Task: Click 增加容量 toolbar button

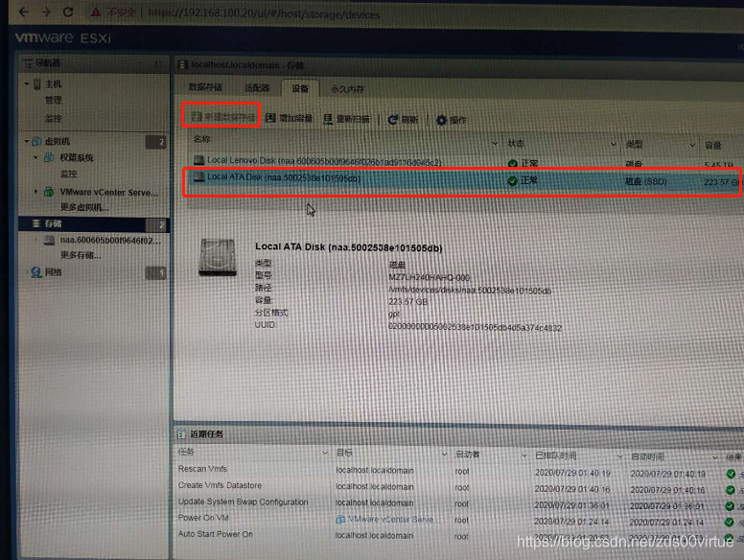Action: click(x=289, y=118)
